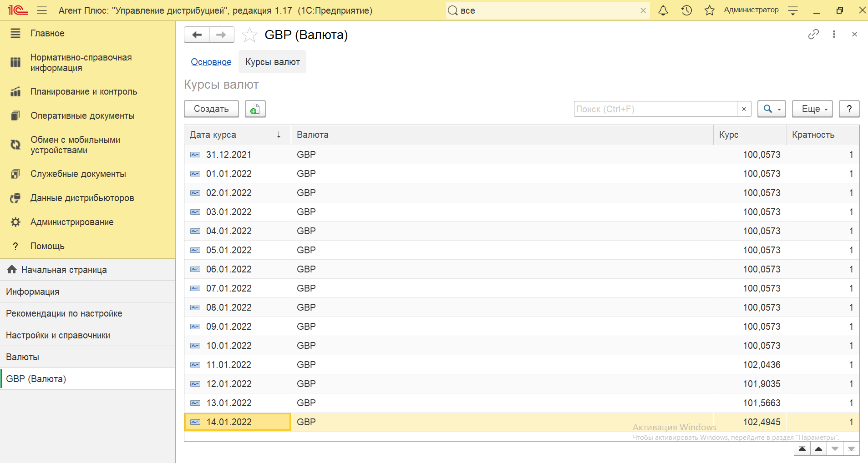This screenshot has height=463, width=868.
Task: Open the hamburger functions menu in title bar
Action: [42, 10]
